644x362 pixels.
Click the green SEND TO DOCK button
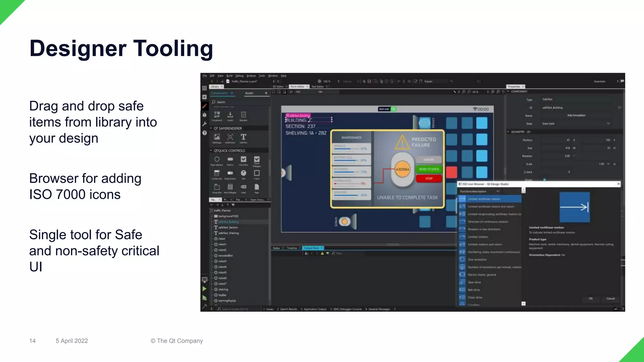pos(429,169)
